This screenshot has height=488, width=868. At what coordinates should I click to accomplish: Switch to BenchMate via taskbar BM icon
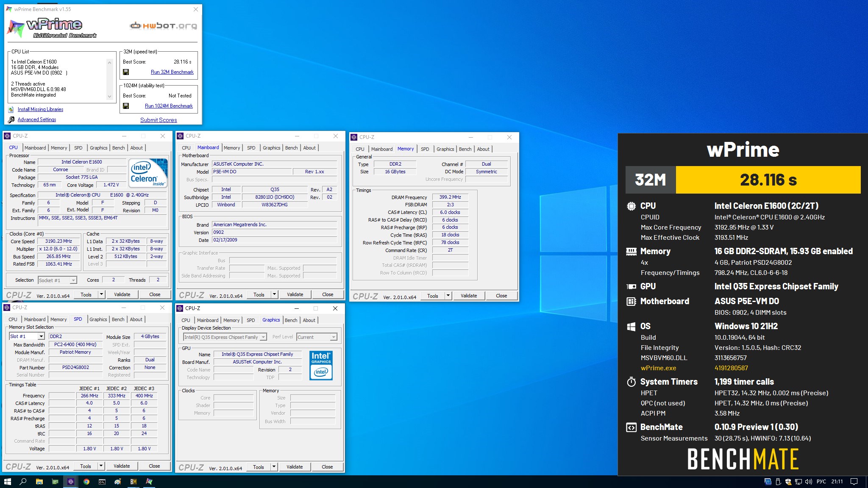click(134, 482)
